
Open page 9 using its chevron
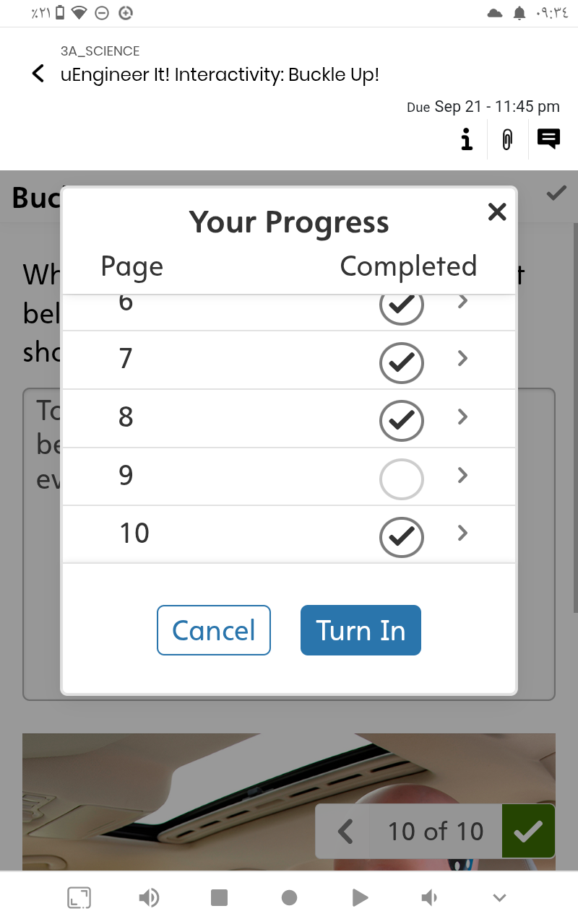coord(463,475)
